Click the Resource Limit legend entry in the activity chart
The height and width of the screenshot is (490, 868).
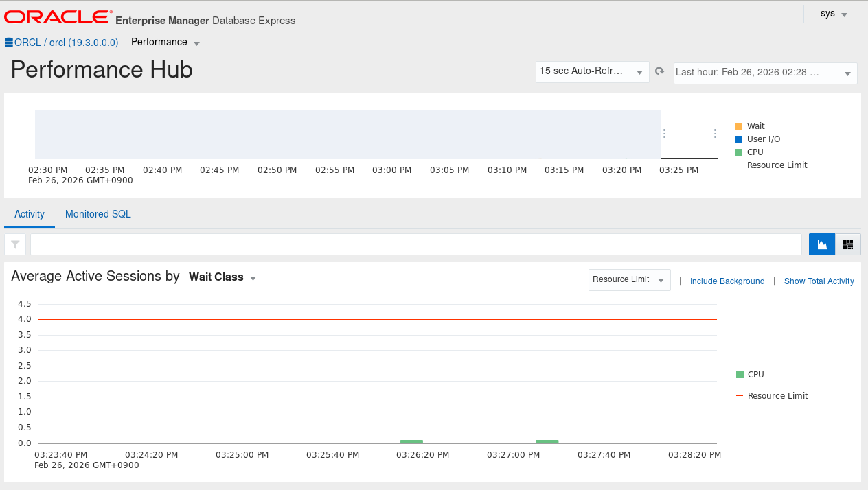[x=772, y=396]
